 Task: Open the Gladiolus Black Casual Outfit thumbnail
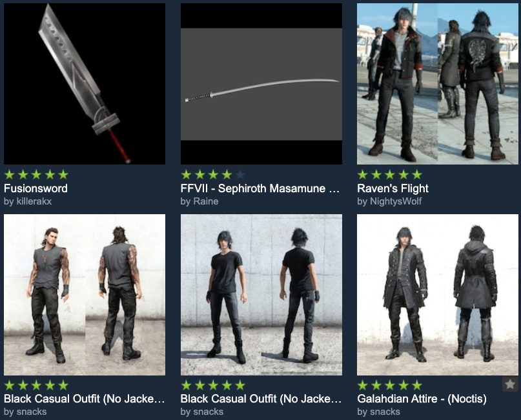(x=85, y=295)
